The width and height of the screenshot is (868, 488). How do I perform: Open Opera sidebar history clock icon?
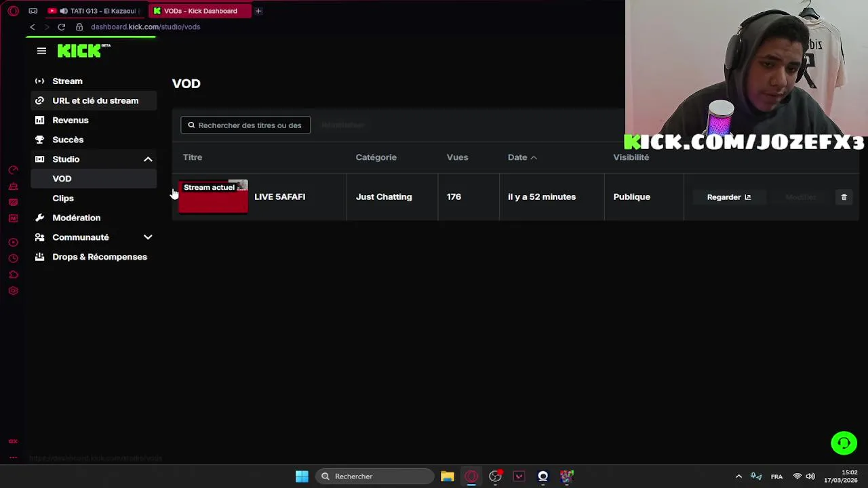point(13,258)
